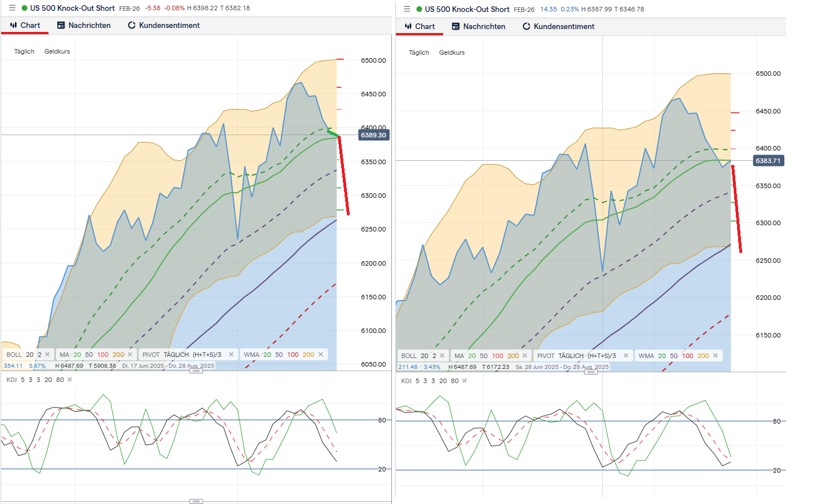The width and height of the screenshot is (838, 504).
Task: Edit PIVOT TÄGLICH indicator settings in left chart
Action: click(182, 355)
